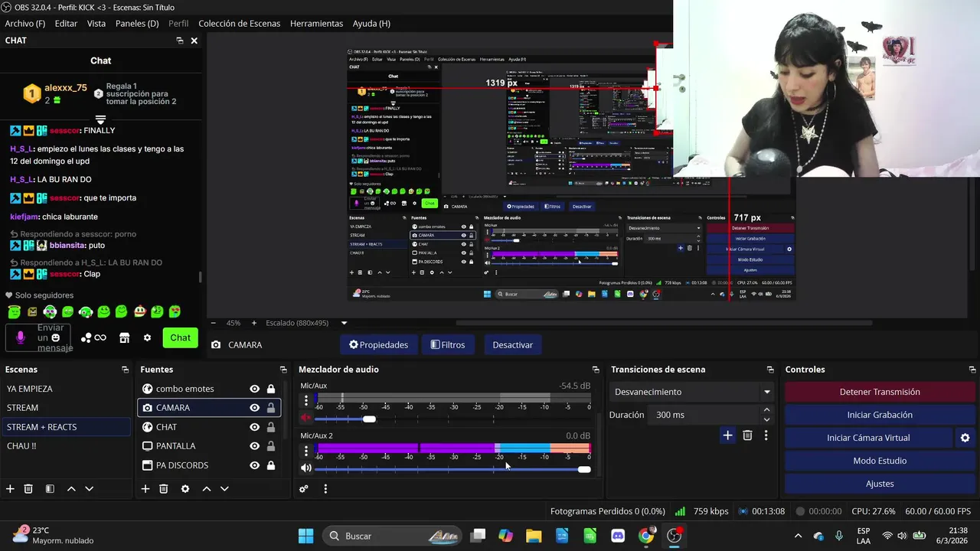The width and height of the screenshot is (980, 551).
Task: Add a source with plus icon in Fuentes
Action: (x=145, y=489)
